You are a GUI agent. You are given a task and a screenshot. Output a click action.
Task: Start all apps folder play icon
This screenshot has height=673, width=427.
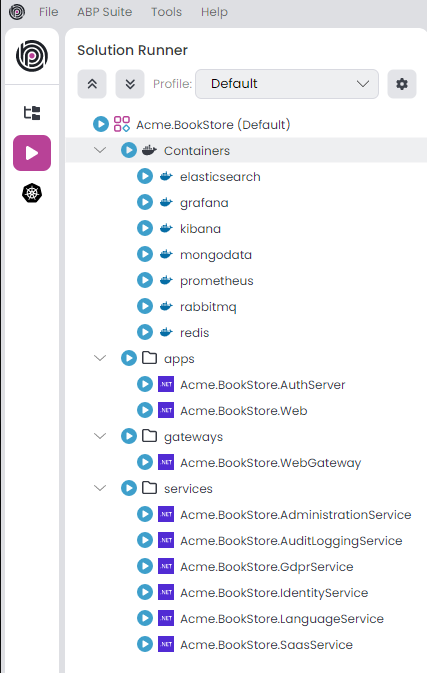[x=129, y=358]
